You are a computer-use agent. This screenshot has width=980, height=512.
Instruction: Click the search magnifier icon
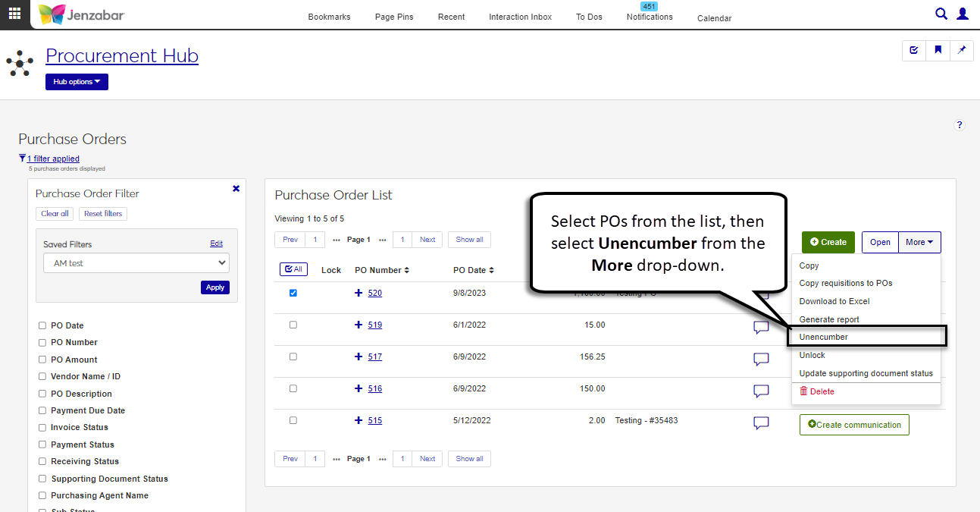point(941,14)
